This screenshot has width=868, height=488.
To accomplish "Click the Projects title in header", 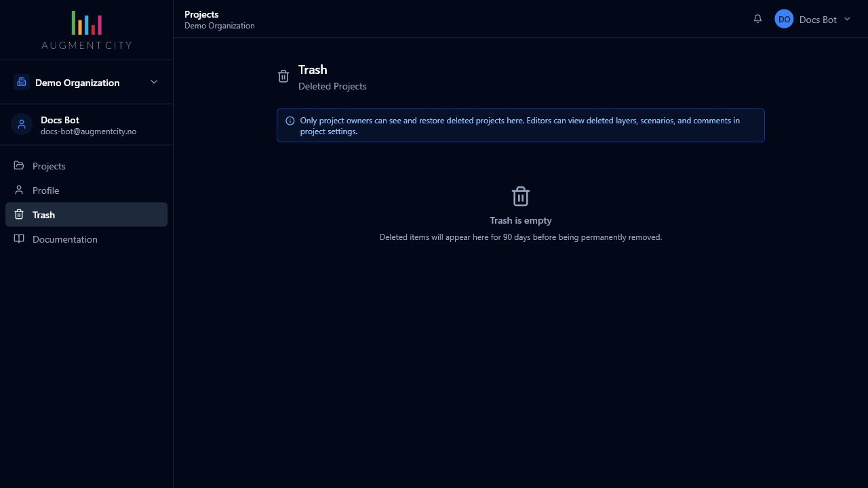I will click(x=201, y=14).
